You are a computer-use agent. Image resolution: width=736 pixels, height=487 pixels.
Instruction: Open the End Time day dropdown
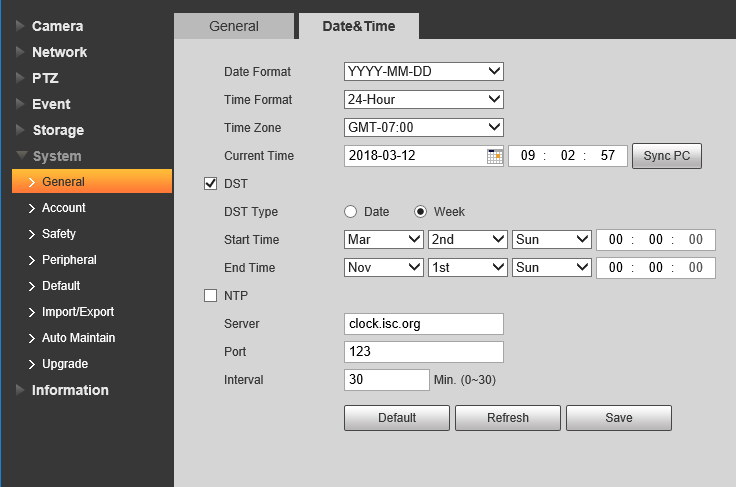(552, 267)
